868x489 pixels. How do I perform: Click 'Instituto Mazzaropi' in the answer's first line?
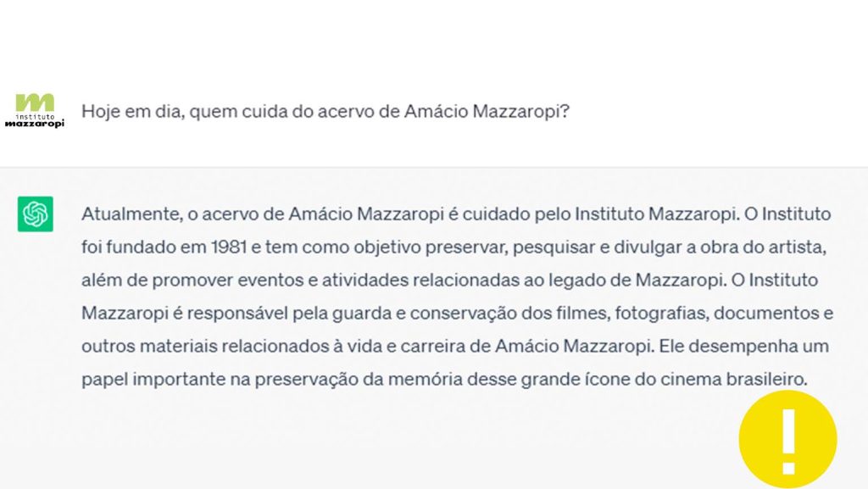[657, 214]
